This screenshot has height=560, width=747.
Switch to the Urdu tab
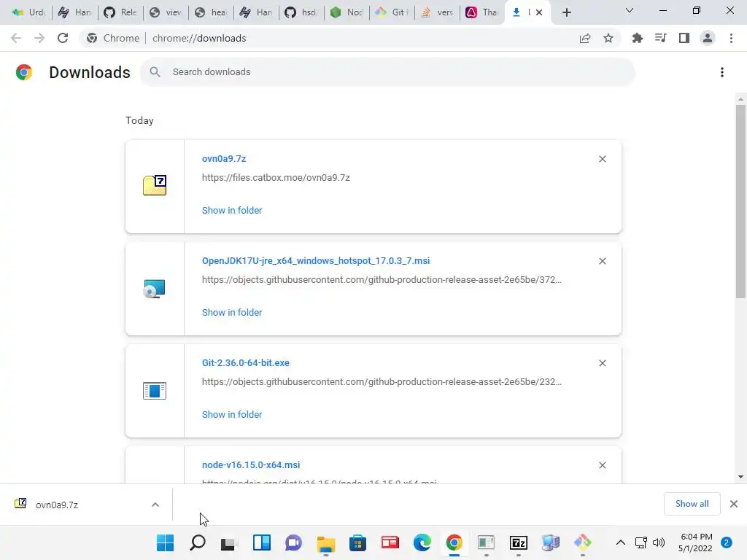click(x=28, y=12)
